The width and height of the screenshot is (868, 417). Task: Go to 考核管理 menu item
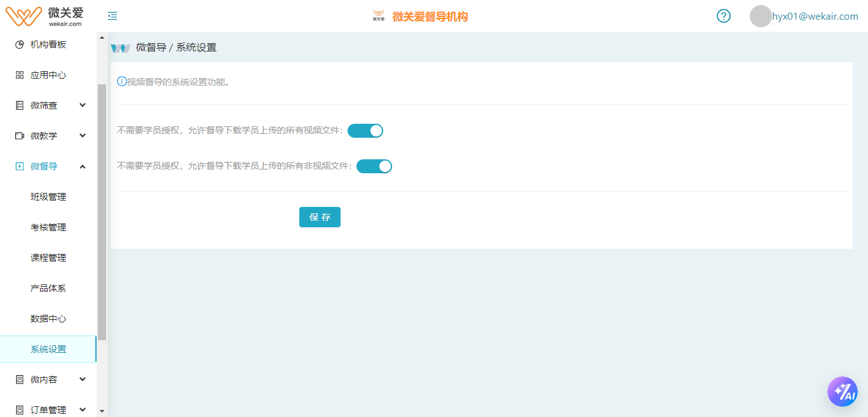[48, 227]
